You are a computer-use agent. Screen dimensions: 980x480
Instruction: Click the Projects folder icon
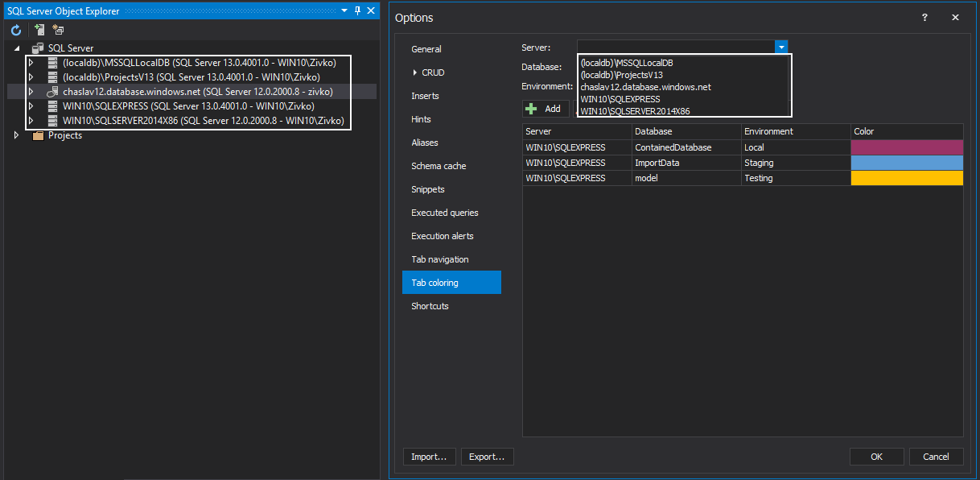[37, 134]
